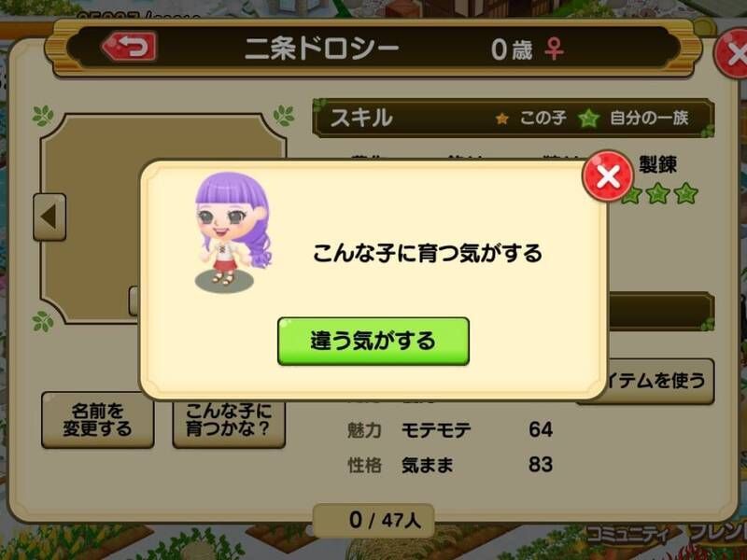747x560 pixels.
Task: Close the character panel with top-right X
Action: (732, 53)
